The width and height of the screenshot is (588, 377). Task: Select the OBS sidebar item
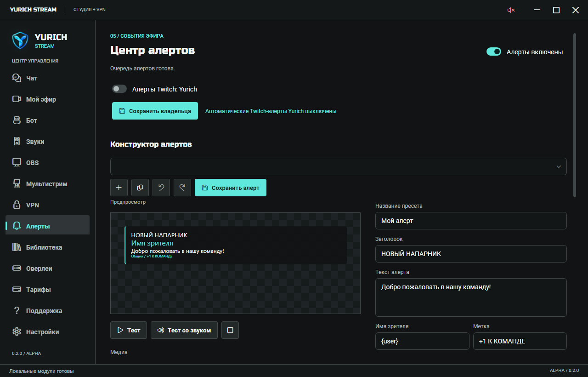coord(47,163)
